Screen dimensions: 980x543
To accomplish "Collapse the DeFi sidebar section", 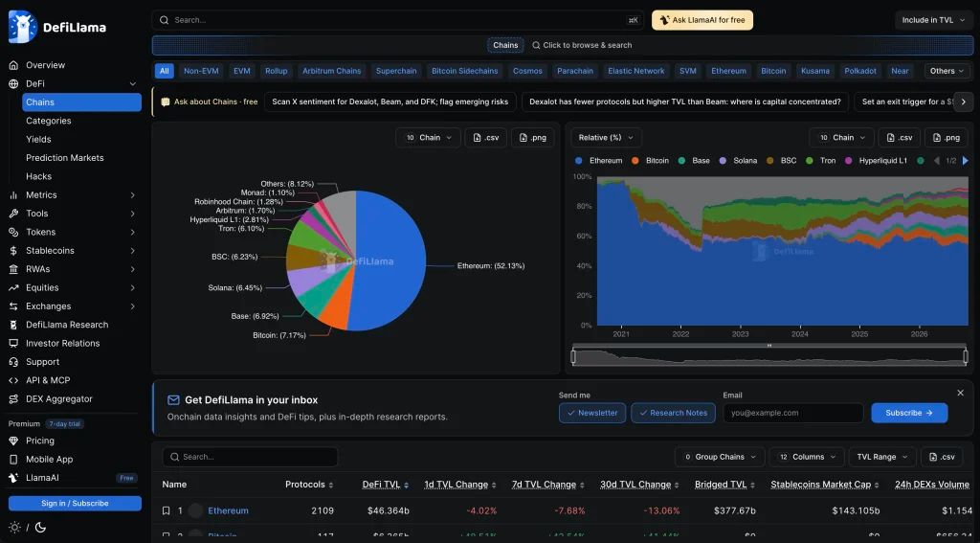I will point(132,84).
